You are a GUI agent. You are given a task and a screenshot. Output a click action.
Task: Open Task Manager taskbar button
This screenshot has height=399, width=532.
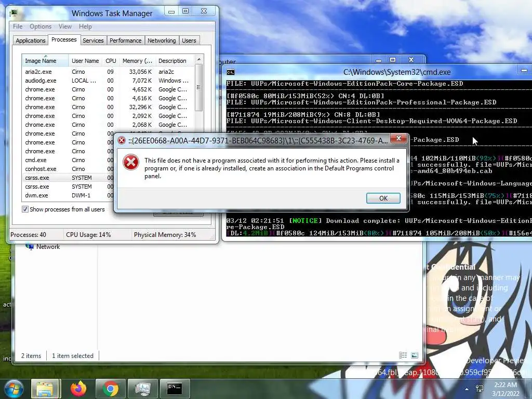143,389
